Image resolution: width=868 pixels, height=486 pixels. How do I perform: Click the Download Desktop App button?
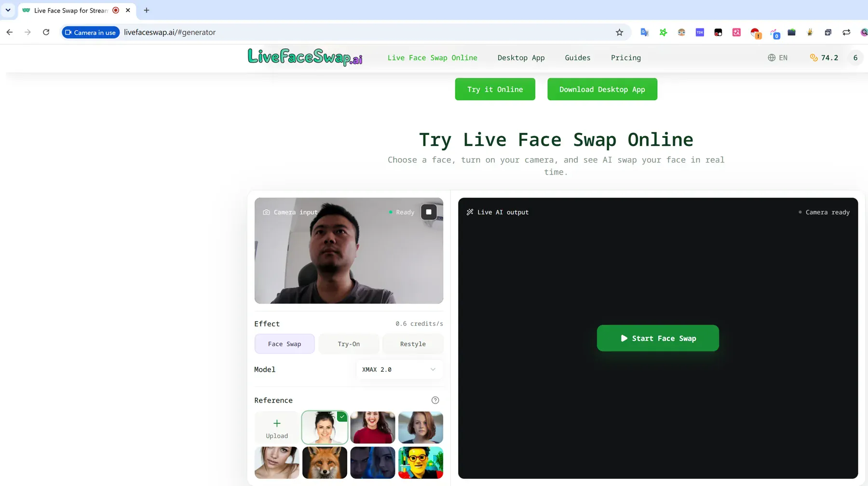tap(602, 89)
